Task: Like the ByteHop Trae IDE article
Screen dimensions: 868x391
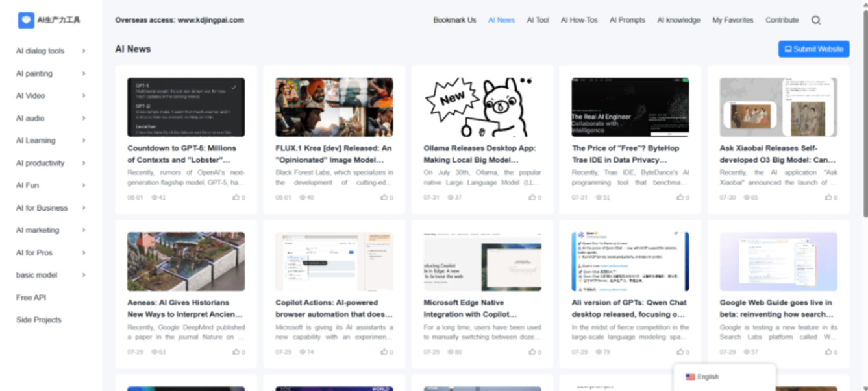Action: click(x=680, y=198)
